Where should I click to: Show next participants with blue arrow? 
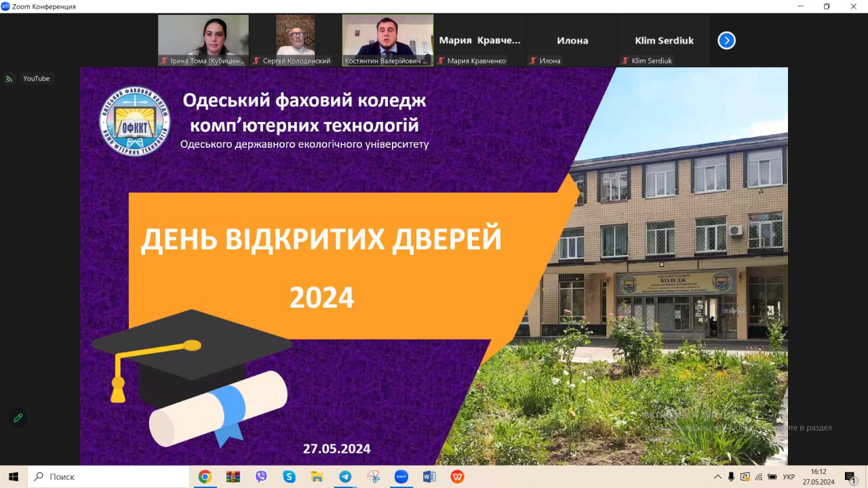point(726,41)
